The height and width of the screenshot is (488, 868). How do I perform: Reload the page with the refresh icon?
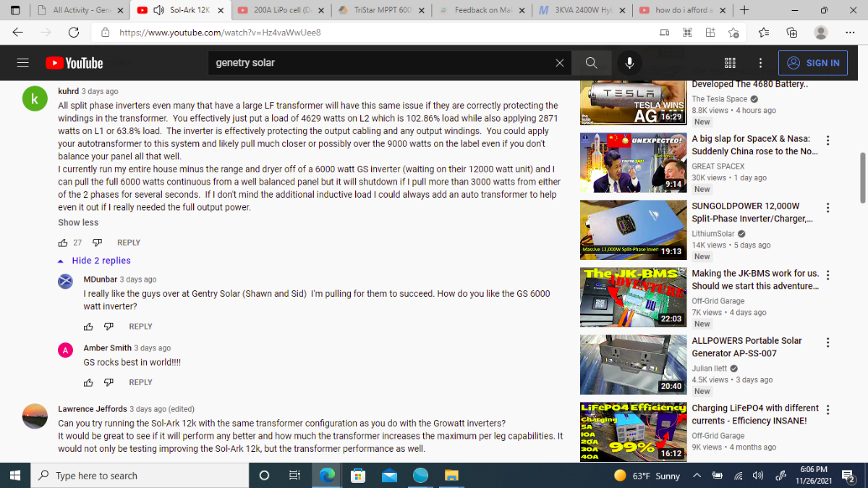coord(73,33)
